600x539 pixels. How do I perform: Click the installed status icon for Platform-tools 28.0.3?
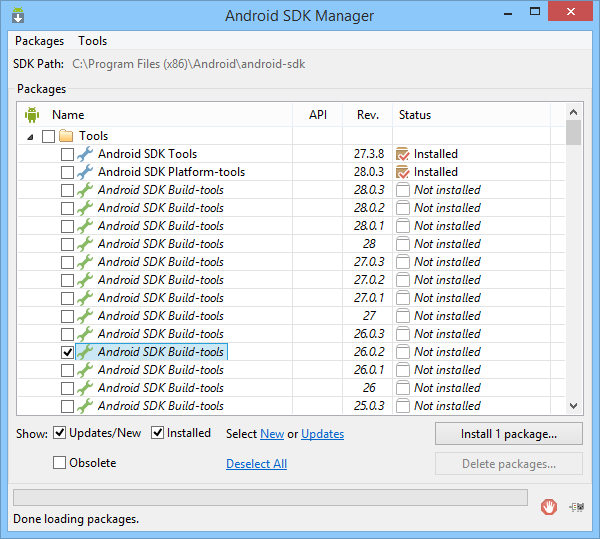click(403, 172)
